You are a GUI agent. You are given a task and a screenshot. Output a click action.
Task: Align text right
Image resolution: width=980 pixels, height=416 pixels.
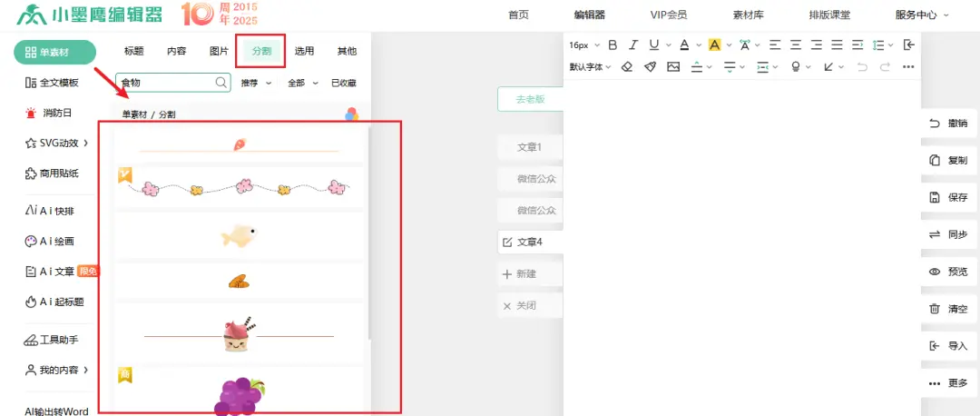point(817,45)
